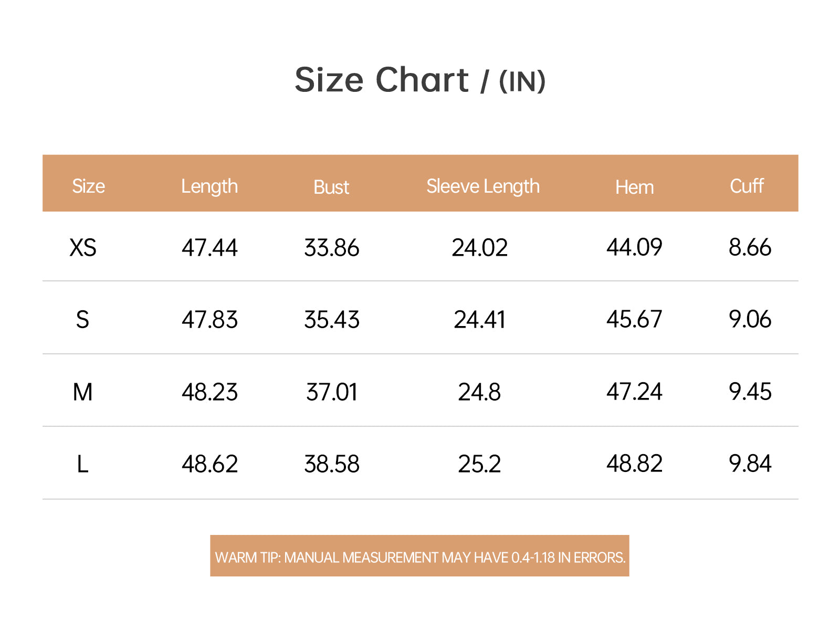Select the S size row label
The width and height of the screenshot is (840, 630).
pos(82,319)
